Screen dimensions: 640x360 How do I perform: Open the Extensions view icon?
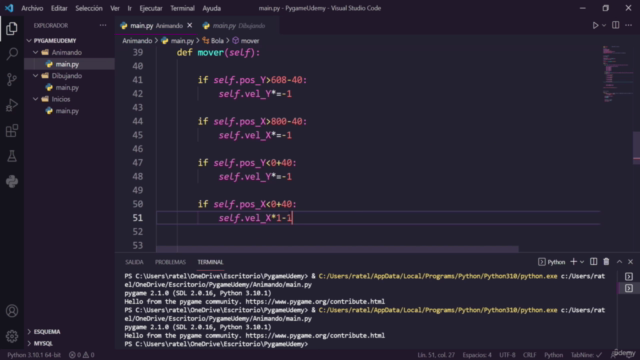tap(12, 131)
